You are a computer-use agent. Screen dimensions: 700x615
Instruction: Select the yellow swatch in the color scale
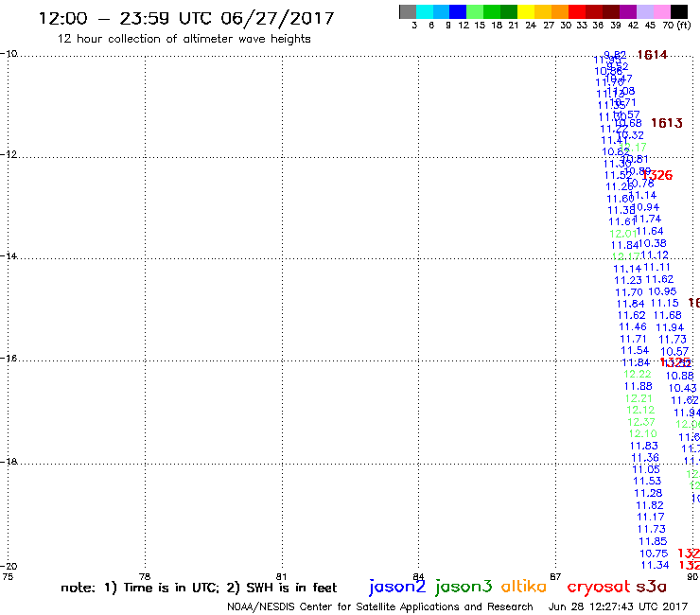tap(526, 11)
